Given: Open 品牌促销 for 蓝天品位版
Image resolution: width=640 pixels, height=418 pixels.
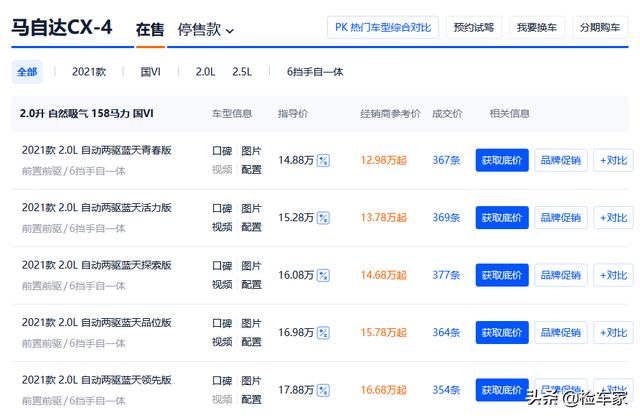Looking at the screenshot, I should 561,333.
